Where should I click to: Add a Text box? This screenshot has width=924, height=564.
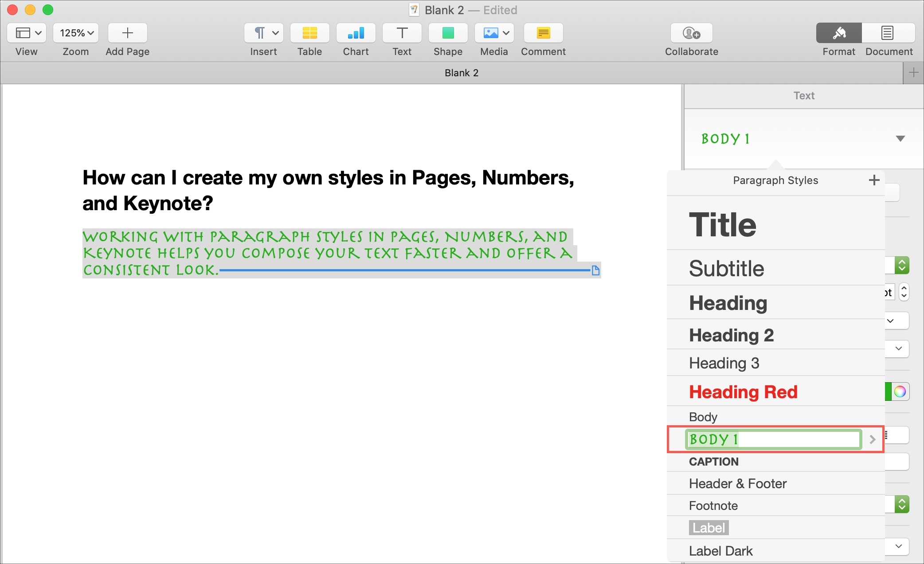[x=402, y=33]
